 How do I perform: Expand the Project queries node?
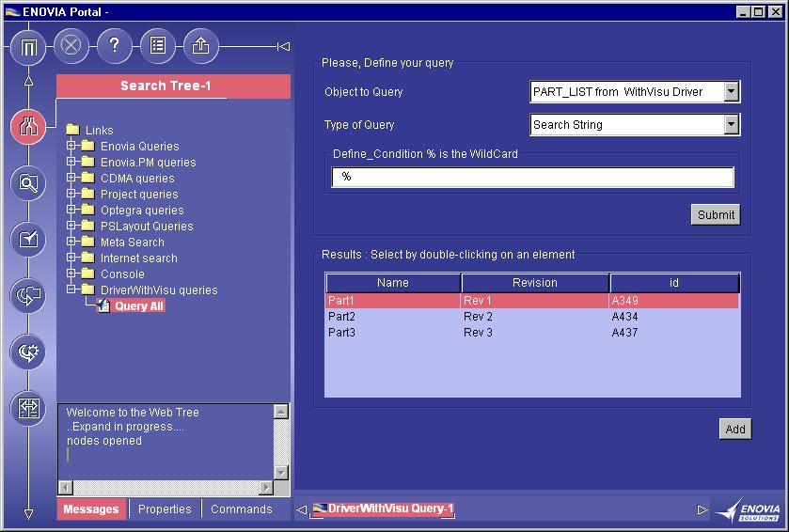71,194
